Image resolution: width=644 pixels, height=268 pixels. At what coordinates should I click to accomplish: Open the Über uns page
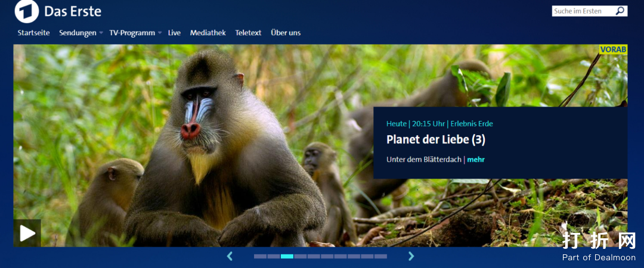[x=286, y=33]
